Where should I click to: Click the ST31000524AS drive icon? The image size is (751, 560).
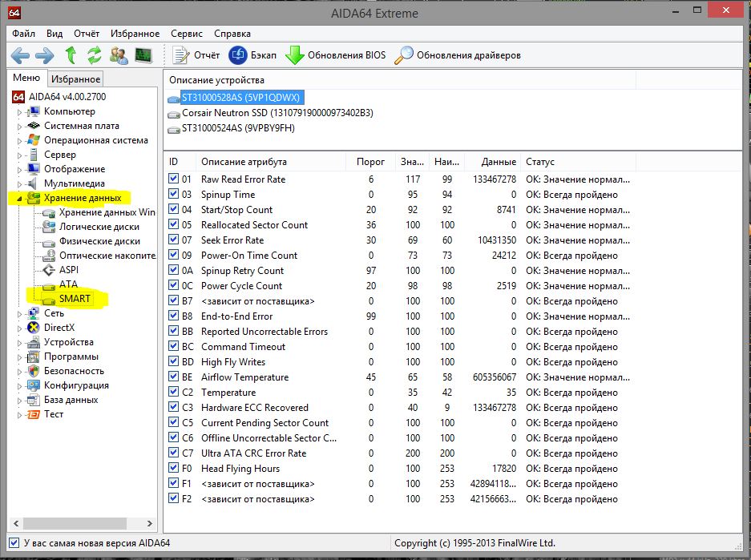click(174, 130)
